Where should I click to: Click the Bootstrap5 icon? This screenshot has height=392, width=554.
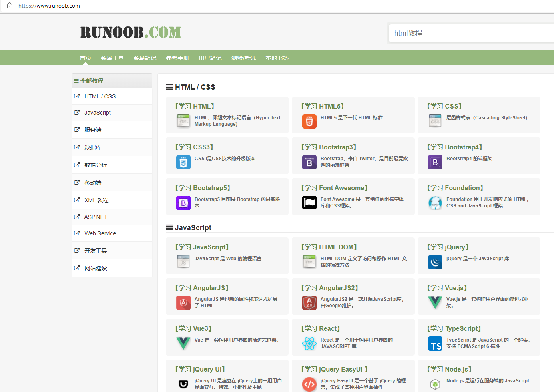pos(183,203)
